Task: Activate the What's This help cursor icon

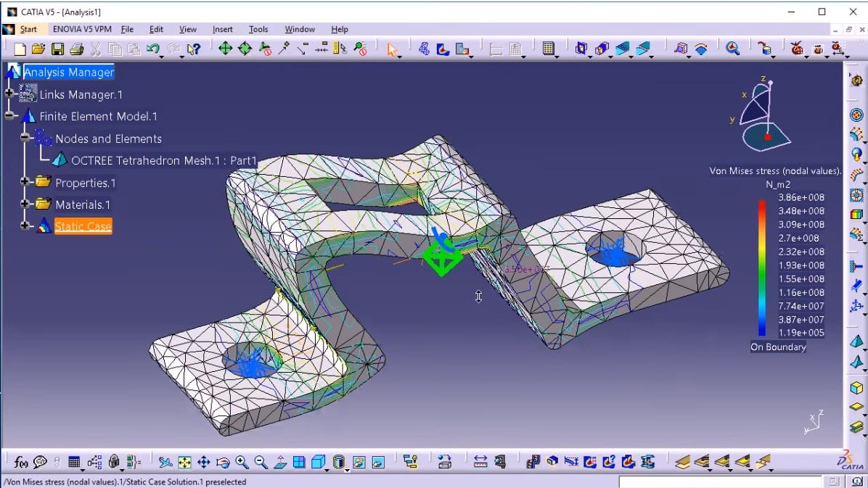Action: [193, 49]
